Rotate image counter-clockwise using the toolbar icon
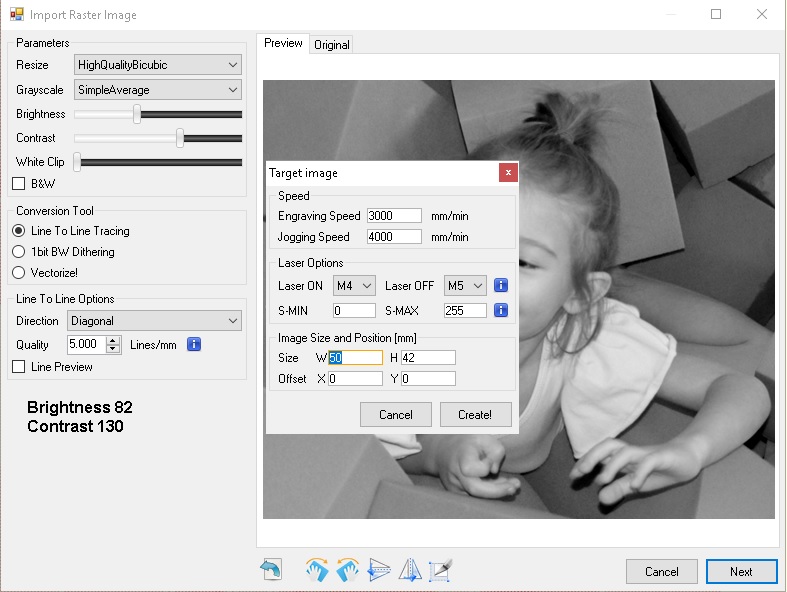Screen dimensions: 787x592 pyautogui.click(x=348, y=570)
